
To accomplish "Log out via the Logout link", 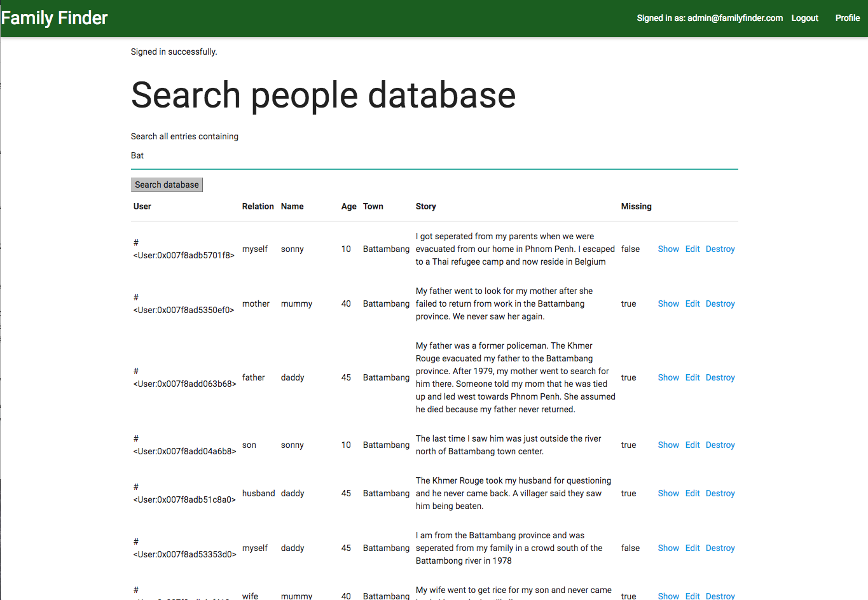I will [804, 18].
